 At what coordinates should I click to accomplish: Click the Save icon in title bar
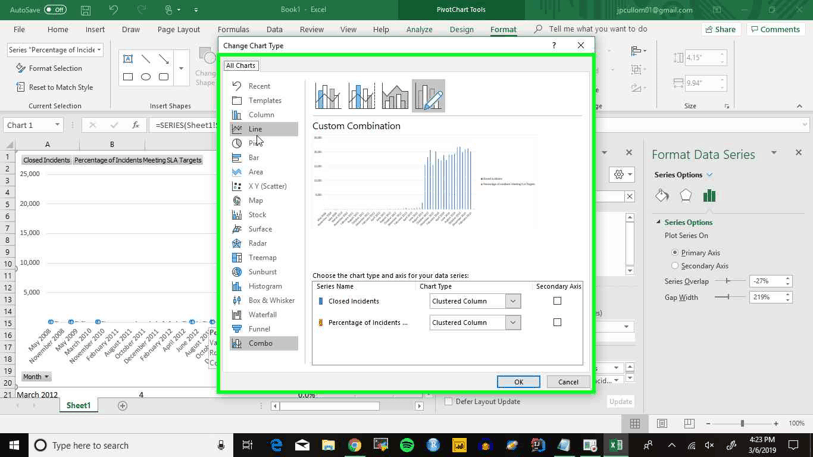click(86, 10)
